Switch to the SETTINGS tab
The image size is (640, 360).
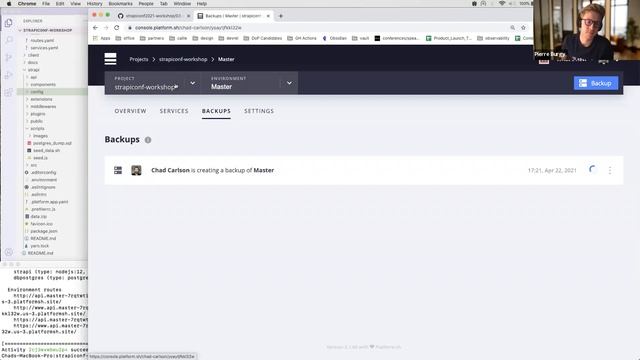pyautogui.click(x=259, y=111)
